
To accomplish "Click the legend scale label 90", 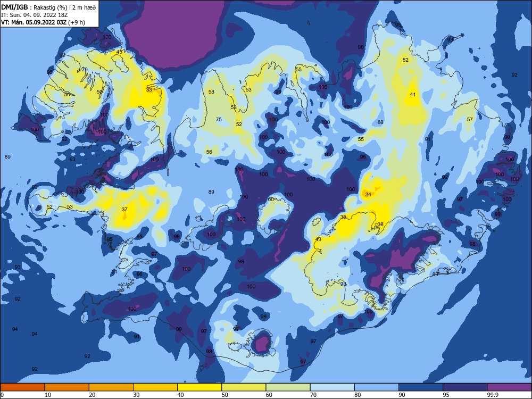I will tap(402, 395).
